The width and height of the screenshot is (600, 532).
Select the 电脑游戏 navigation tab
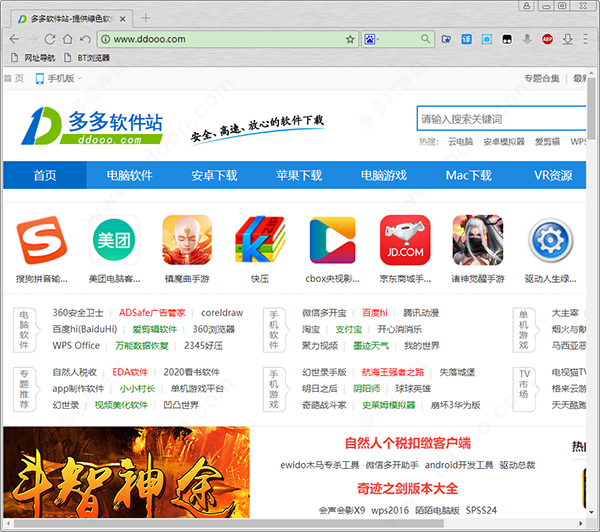coord(384,175)
